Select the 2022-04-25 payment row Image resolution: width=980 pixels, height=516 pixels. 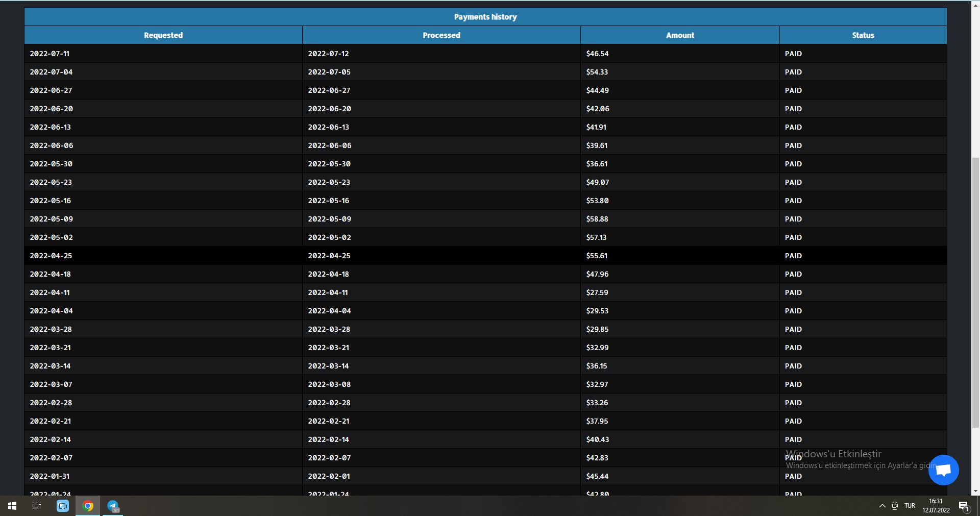(485, 256)
